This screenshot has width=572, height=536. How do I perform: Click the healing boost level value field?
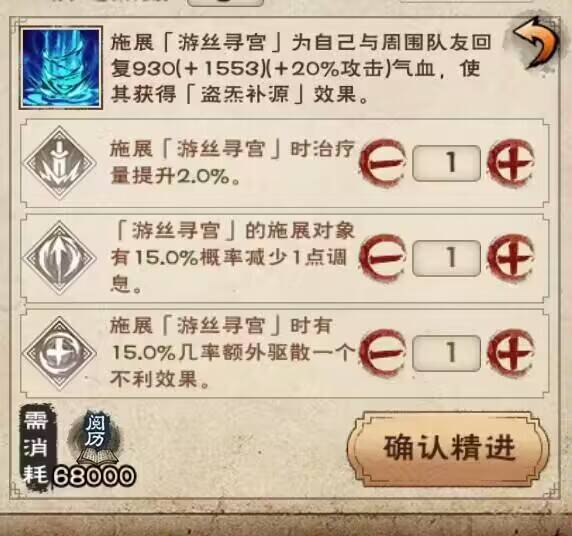pos(447,163)
